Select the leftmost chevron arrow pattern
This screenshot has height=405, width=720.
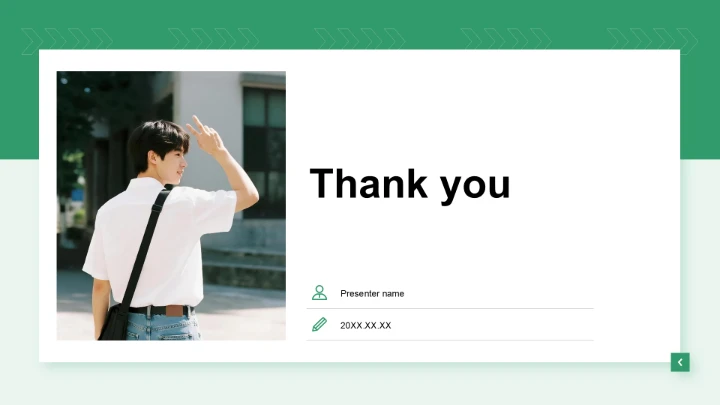[x=67, y=41]
